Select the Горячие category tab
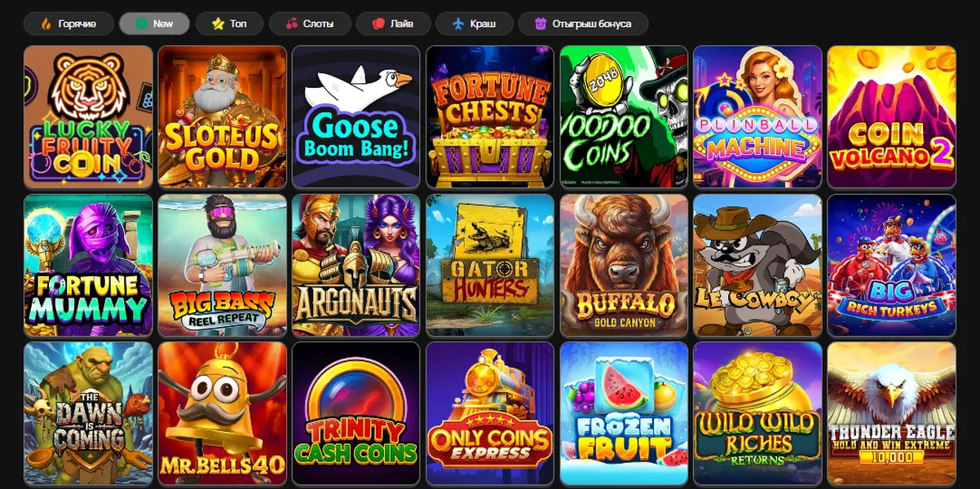 pos(68,24)
